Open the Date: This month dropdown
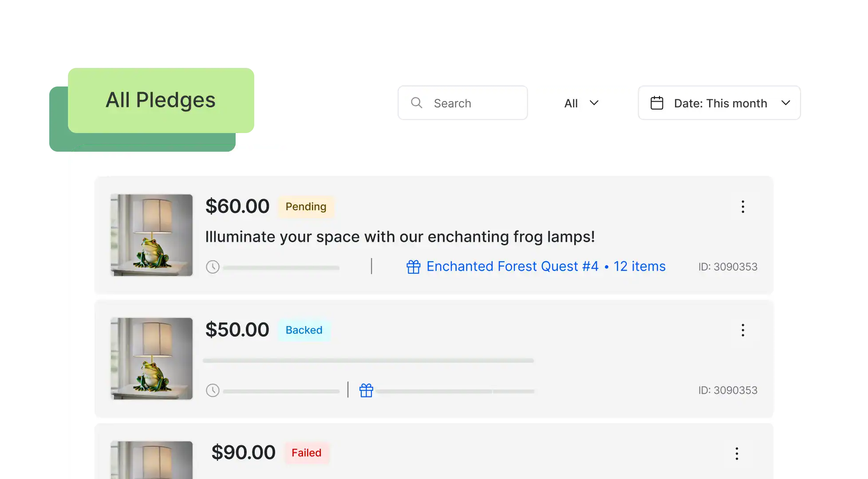This screenshot has width=868, height=479. [x=720, y=103]
